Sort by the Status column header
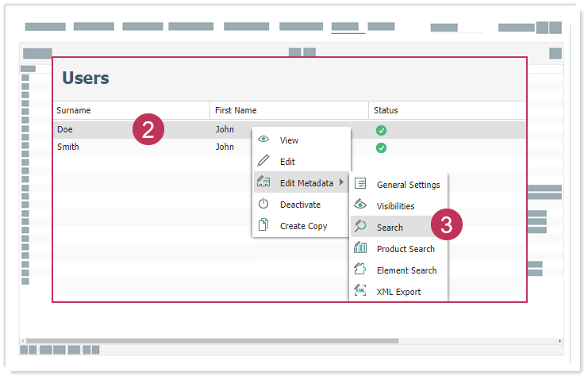The image size is (588, 379). tap(386, 110)
